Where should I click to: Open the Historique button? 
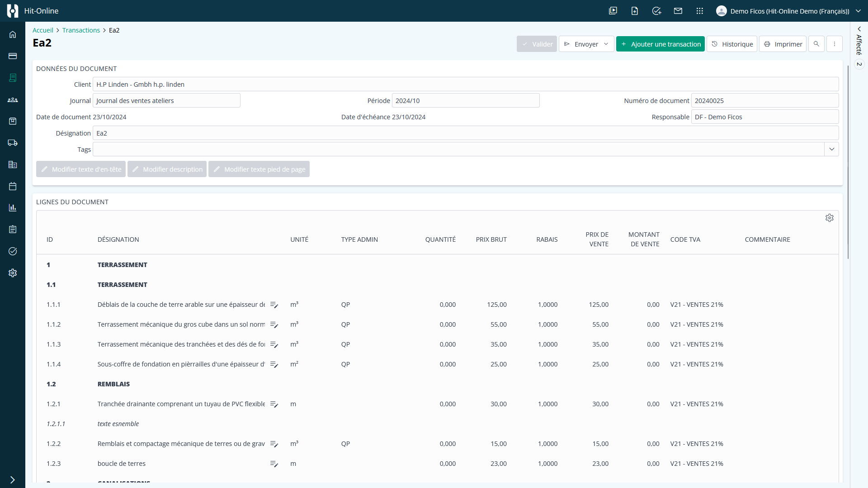click(731, 44)
